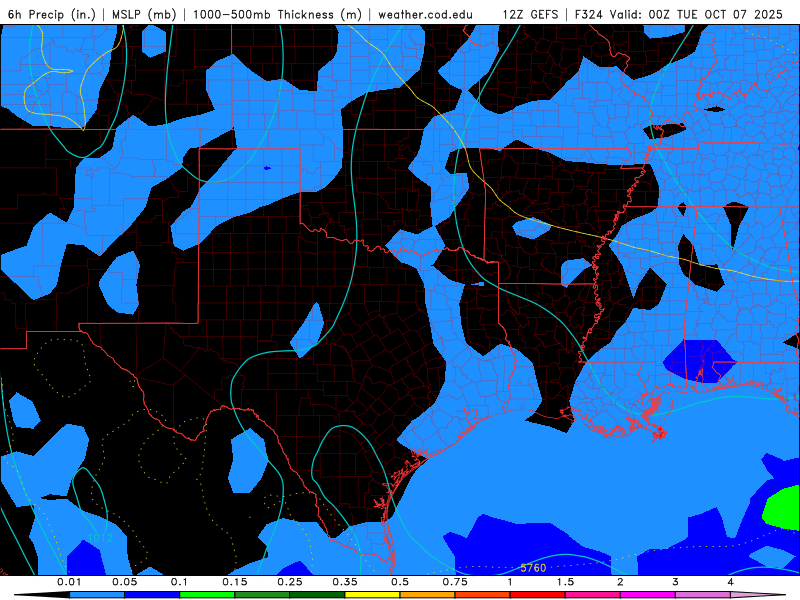Click the 0.5 legend value
800x600 pixels.
point(400,582)
